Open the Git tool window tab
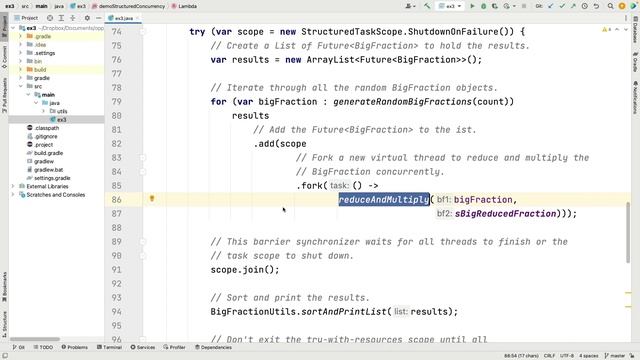 click(19, 347)
